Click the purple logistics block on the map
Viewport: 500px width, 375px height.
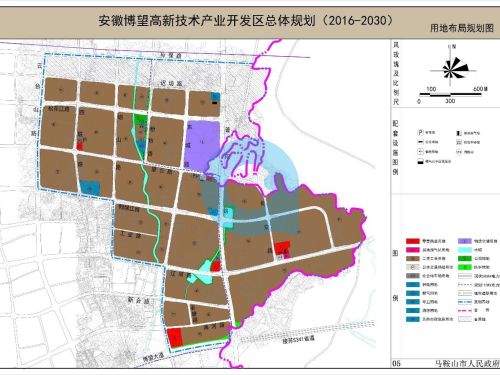tap(202, 144)
